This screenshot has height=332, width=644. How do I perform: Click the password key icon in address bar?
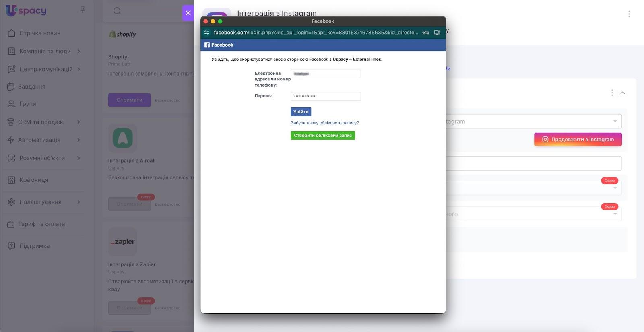(x=426, y=33)
